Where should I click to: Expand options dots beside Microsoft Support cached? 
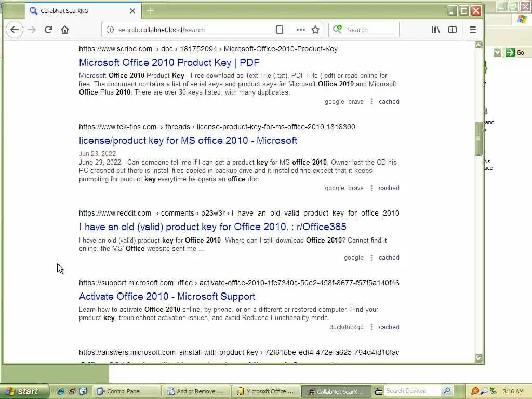[x=371, y=327]
